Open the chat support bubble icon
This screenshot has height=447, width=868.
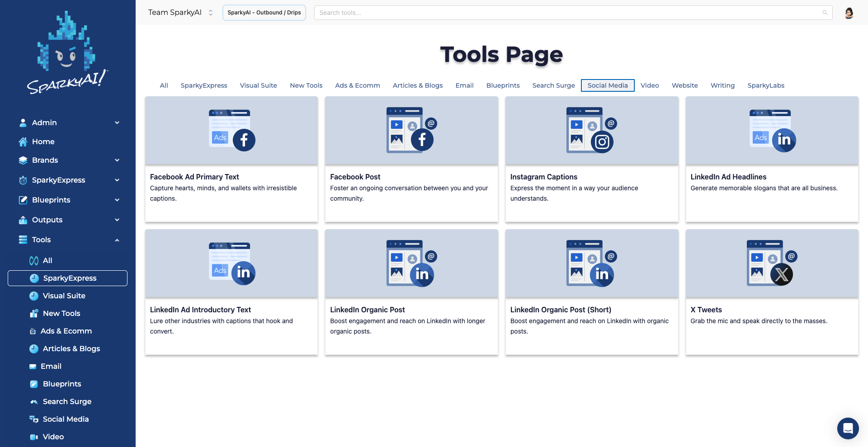[848, 428]
